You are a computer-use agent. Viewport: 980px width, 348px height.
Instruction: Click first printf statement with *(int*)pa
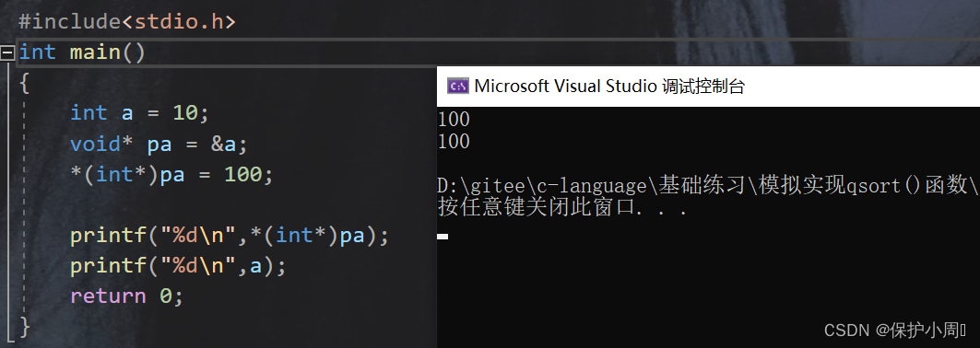tap(230, 236)
